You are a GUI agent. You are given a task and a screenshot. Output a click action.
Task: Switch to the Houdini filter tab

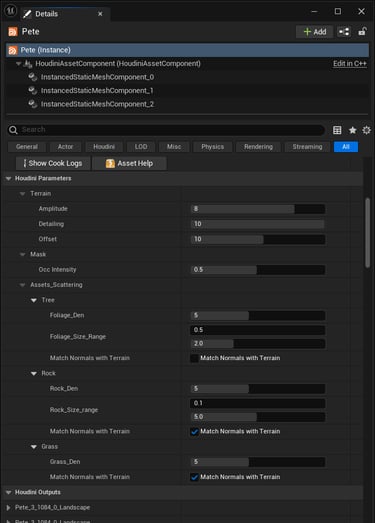[x=104, y=147]
